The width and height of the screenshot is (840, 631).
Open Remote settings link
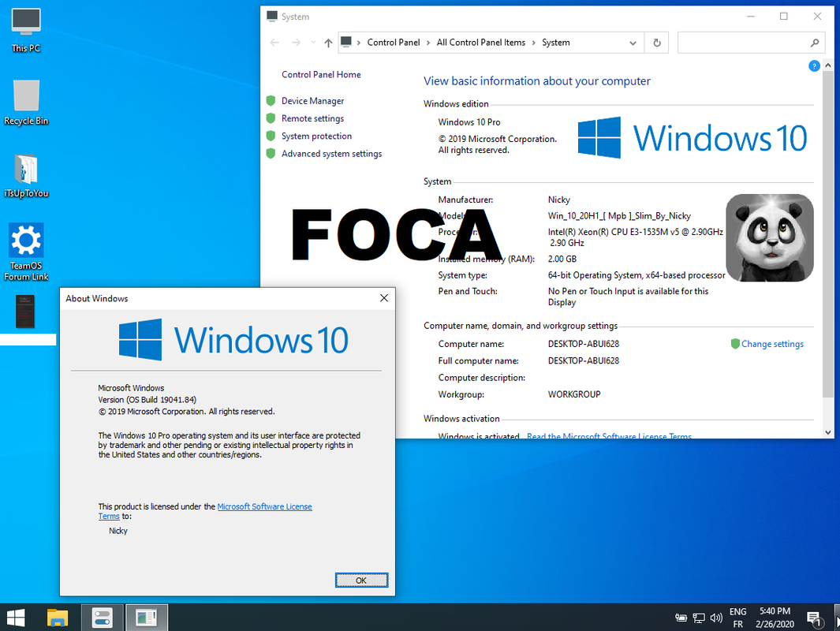click(312, 118)
